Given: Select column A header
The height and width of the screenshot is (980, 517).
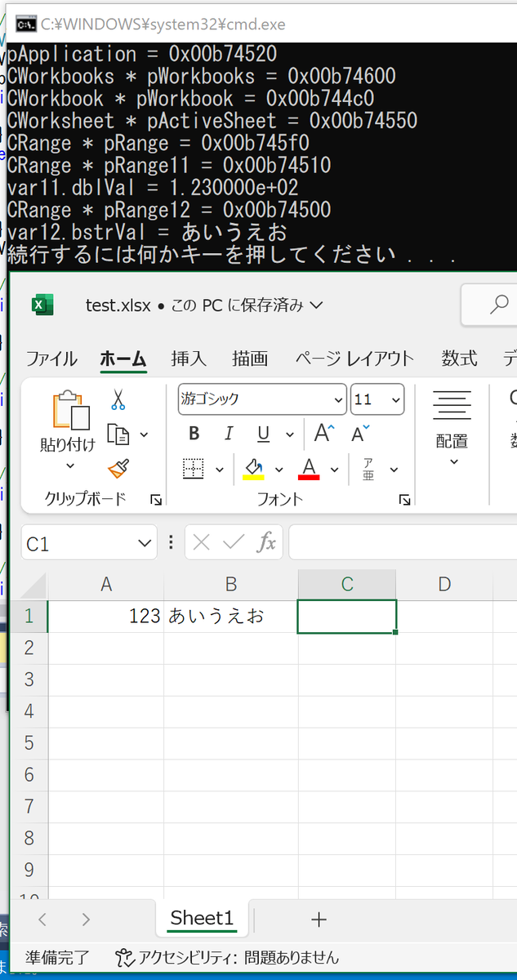Looking at the screenshot, I should pyautogui.click(x=106, y=584).
